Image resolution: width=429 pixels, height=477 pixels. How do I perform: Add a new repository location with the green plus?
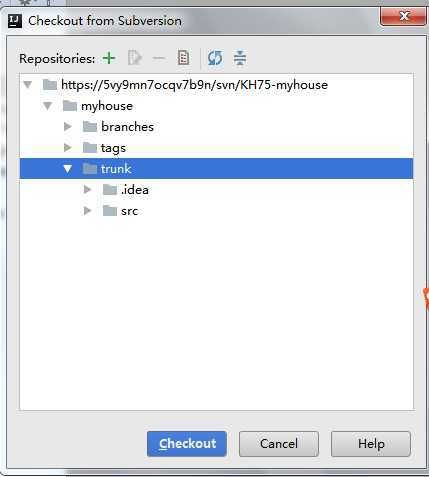pyautogui.click(x=109, y=58)
